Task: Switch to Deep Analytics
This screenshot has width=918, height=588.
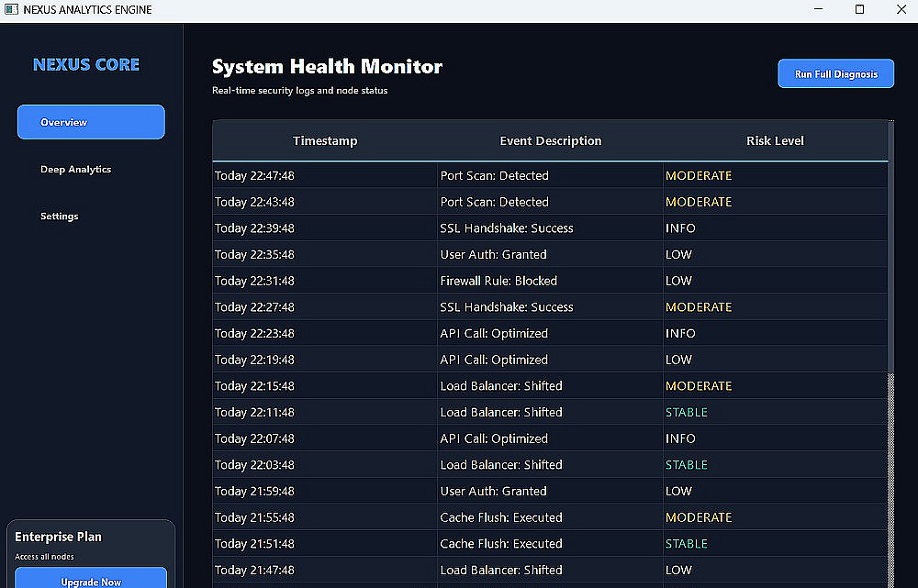Action: [75, 169]
